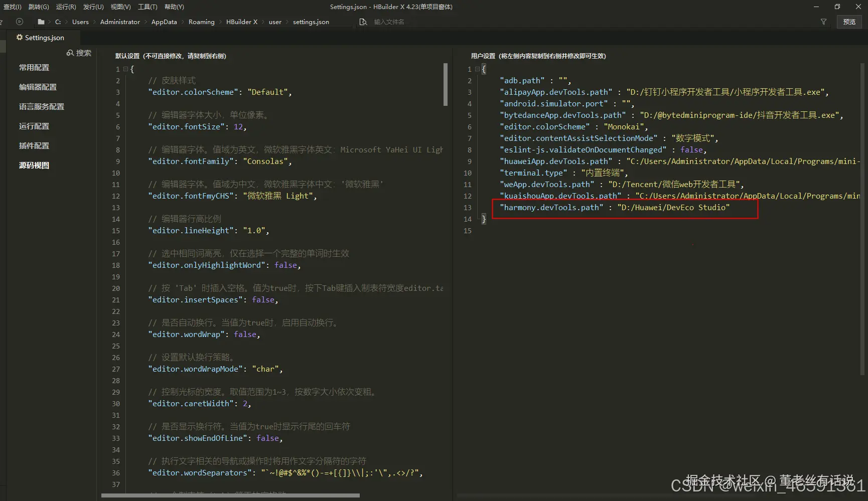This screenshot has width=868, height=501.
Task: Collapse the default settings JSON fold marker
Action: coord(125,69)
